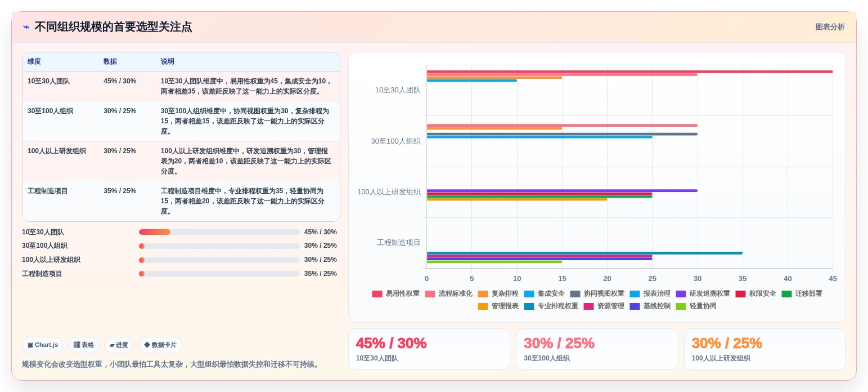Click the teal 专业排程权重 bar reaching 35

coord(584,253)
